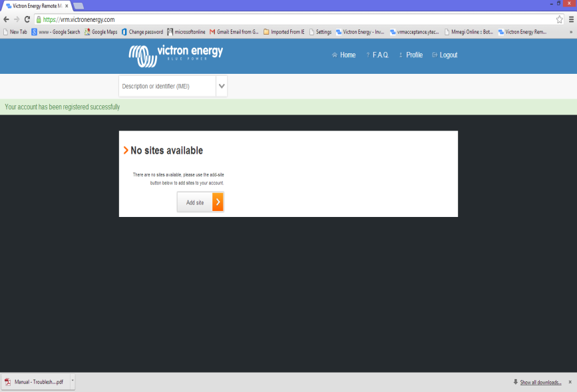Open the Profile page
577x392 pixels.
pyautogui.click(x=411, y=55)
